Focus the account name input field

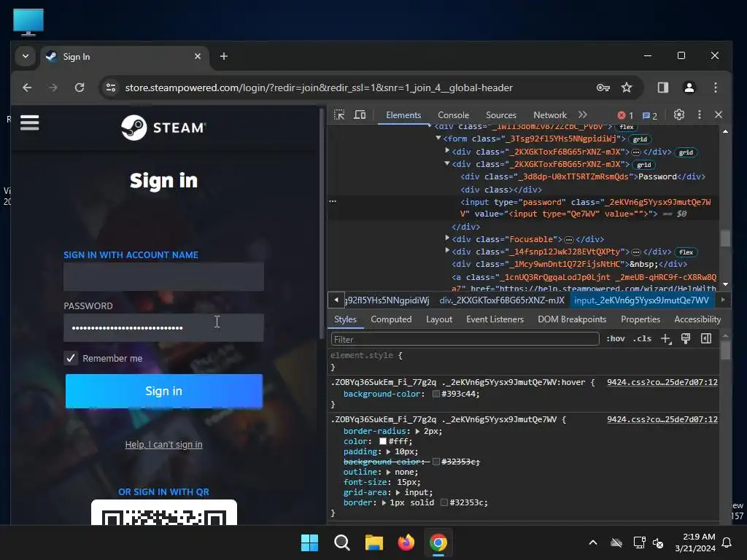(163, 276)
